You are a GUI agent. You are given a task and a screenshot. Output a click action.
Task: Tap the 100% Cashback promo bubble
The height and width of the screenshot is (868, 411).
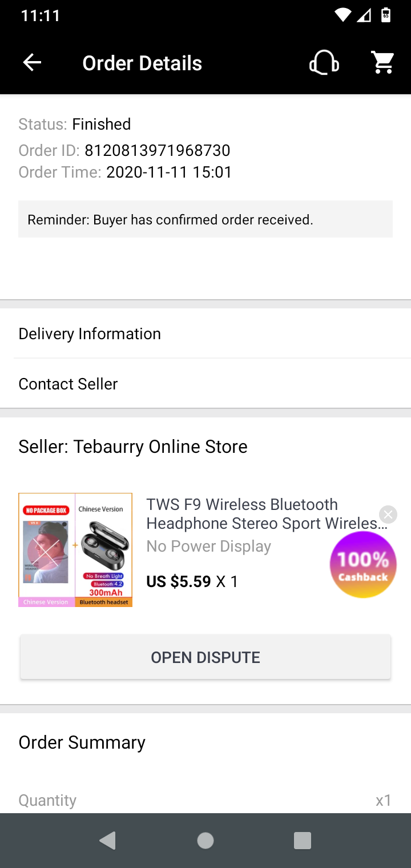[363, 565]
